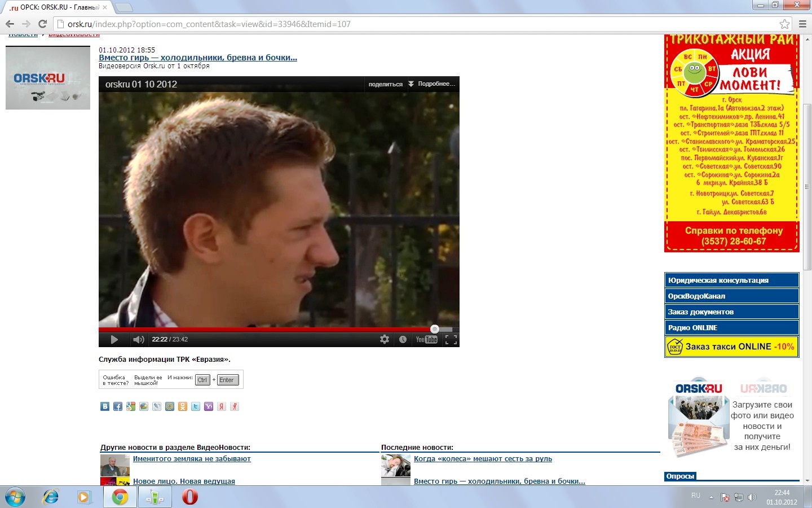Share via Facebook icon
This screenshot has width=812, height=508.
[118, 406]
